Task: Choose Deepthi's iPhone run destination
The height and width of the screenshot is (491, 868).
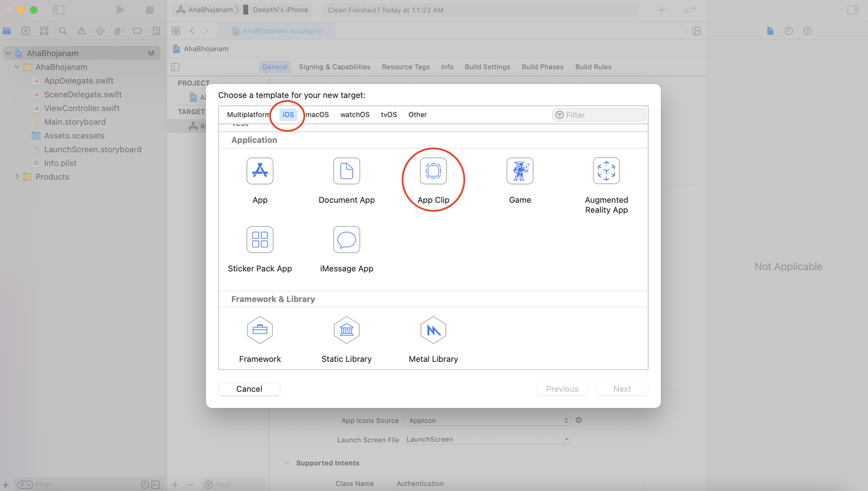Action: point(276,10)
